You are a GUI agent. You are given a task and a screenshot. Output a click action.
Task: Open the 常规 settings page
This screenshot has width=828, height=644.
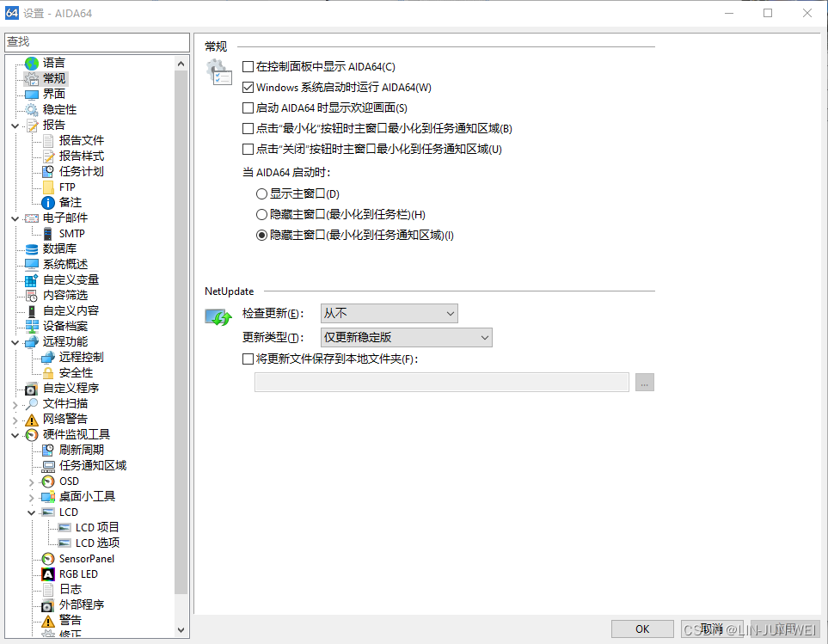[54, 78]
